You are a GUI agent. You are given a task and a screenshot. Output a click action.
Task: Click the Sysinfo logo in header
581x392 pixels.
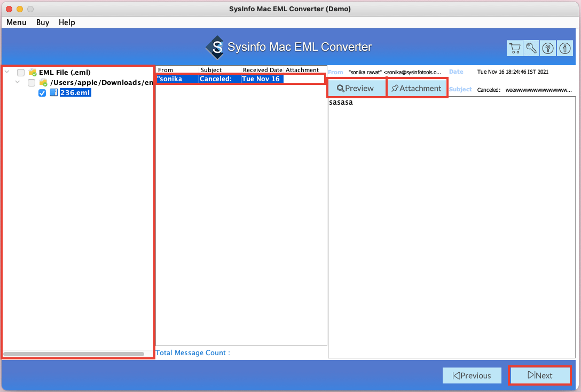pyautogui.click(x=215, y=47)
